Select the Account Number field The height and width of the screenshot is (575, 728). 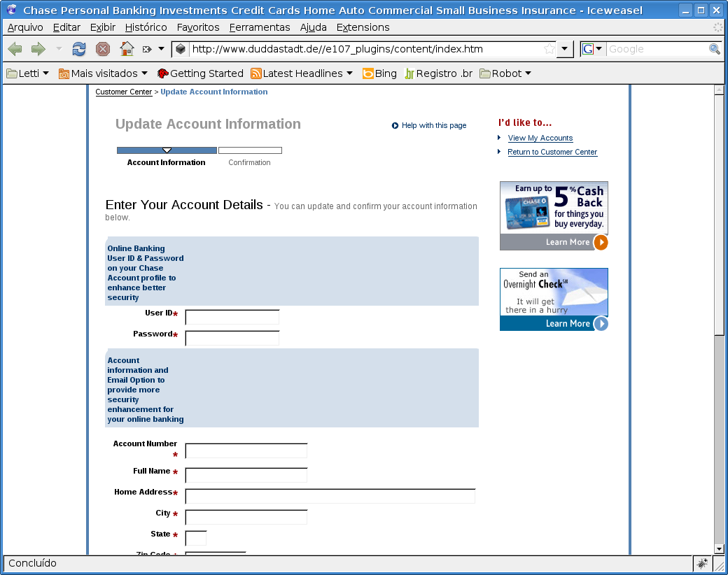pyautogui.click(x=246, y=450)
